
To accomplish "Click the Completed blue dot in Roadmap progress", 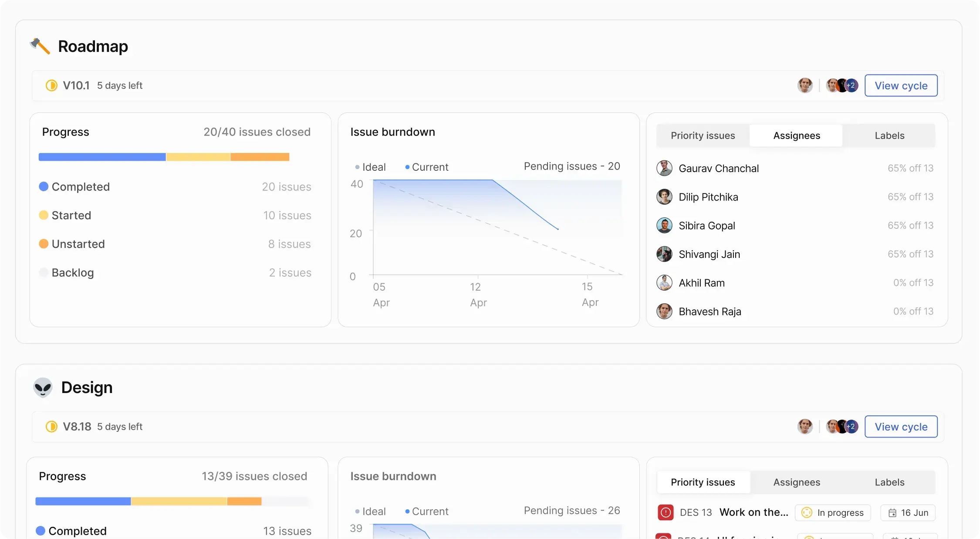I will click(x=44, y=186).
